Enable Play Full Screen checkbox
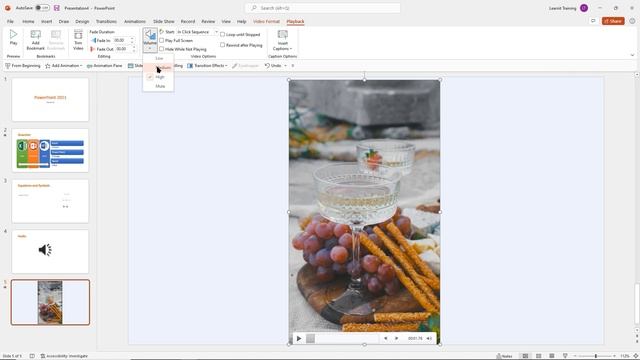 [x=162, y=40]
